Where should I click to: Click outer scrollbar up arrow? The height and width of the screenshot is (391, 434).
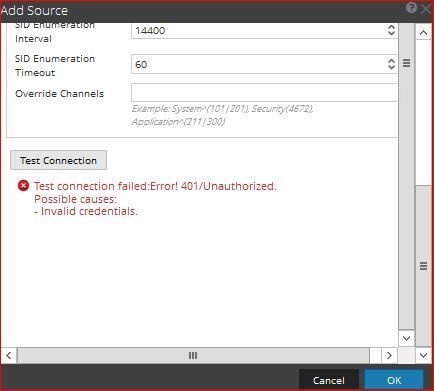(x=423, y=32)
